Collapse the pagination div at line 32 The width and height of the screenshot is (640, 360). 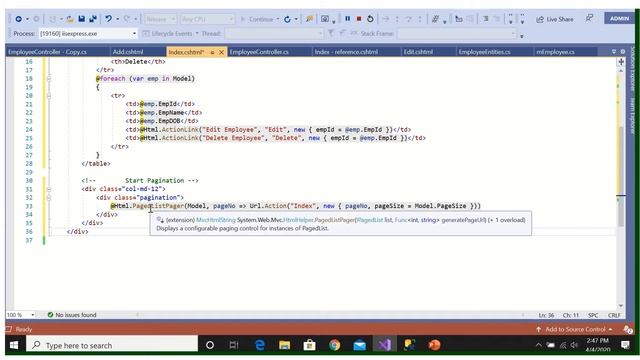(49, 198)
